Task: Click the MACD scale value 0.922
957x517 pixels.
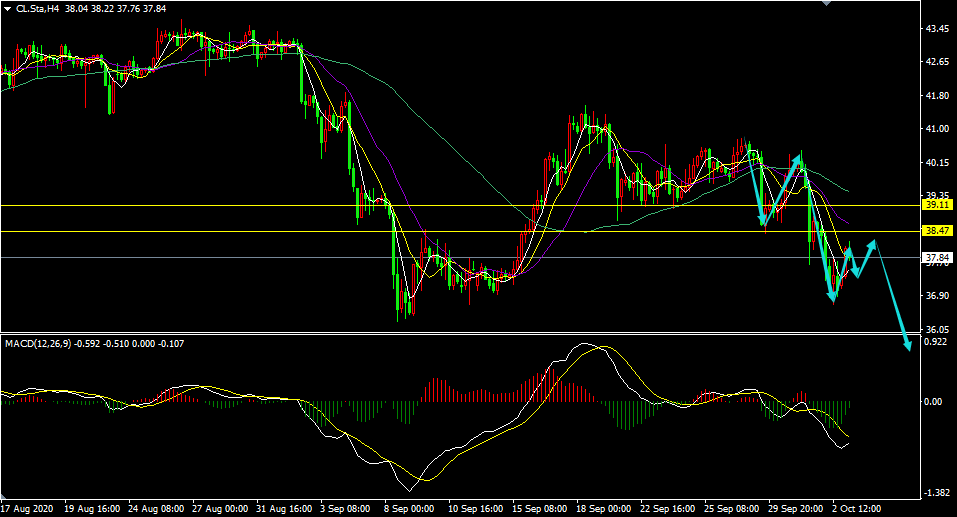Action: (936, 342)
